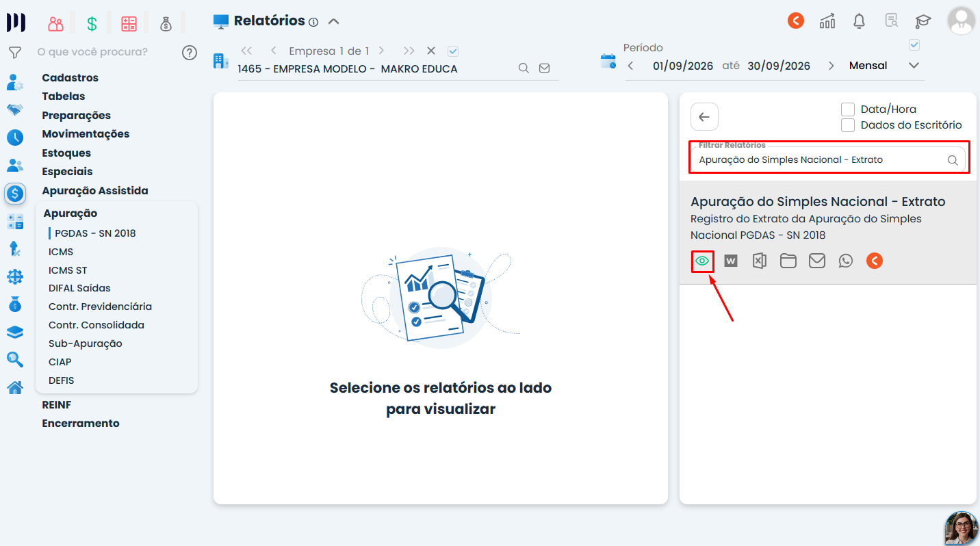Search company with magnifier icon
The image size is (980, 546).
[524, 68]
